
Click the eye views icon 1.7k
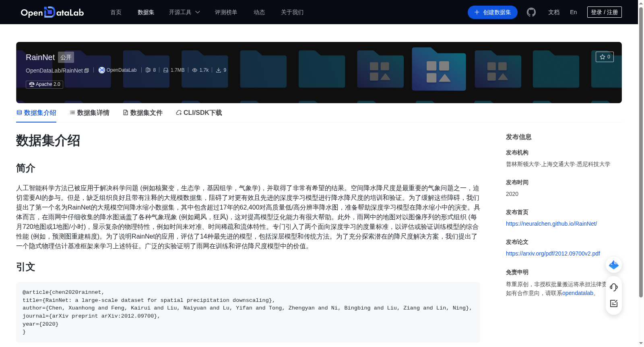tap(195, 70)
